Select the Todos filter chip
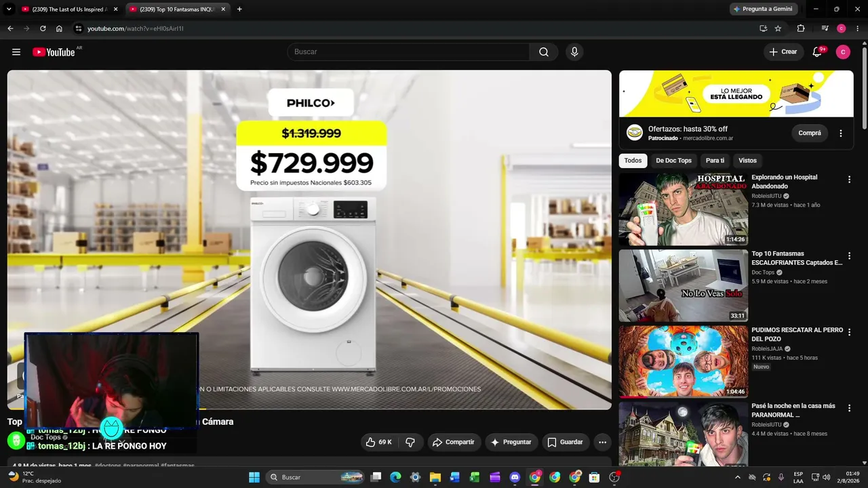 633,161
